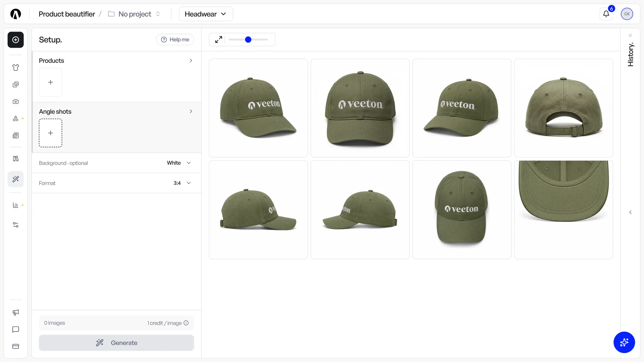
Task: Click the Product beautifier breadcrumb
Action: 67,14
